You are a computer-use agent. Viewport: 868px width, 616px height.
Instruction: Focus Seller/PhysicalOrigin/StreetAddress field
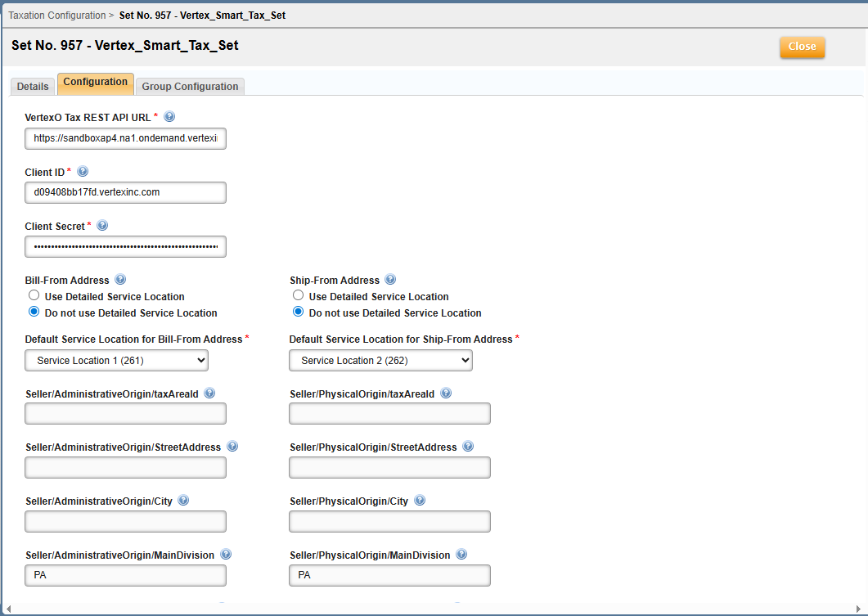(389, 467)
